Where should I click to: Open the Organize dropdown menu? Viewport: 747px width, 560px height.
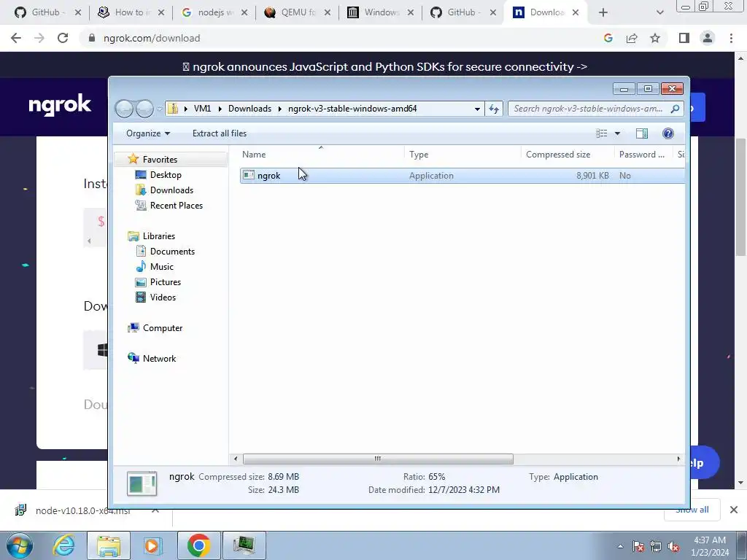(x=147, y=133)
